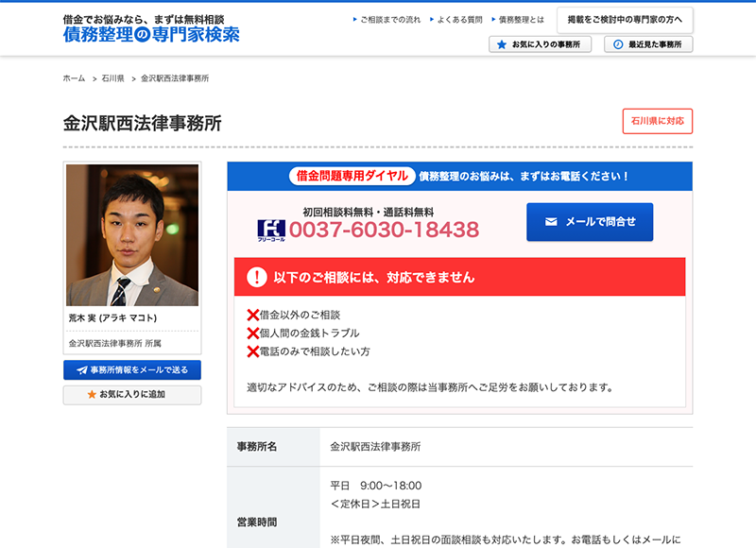Click お気に入りに追加 button
756x548 pixels.
pyautogui.click(x=132, y=395)
